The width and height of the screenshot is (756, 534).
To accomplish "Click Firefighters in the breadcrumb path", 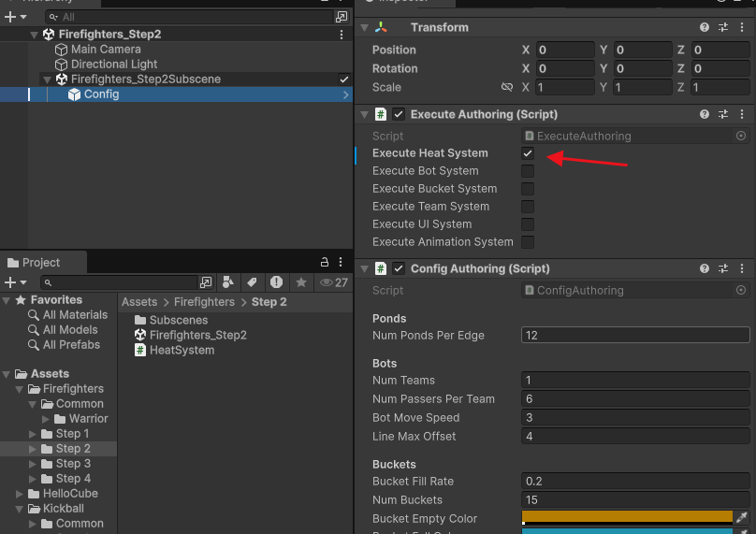I will pyautogui.click(x=204, y=302).
